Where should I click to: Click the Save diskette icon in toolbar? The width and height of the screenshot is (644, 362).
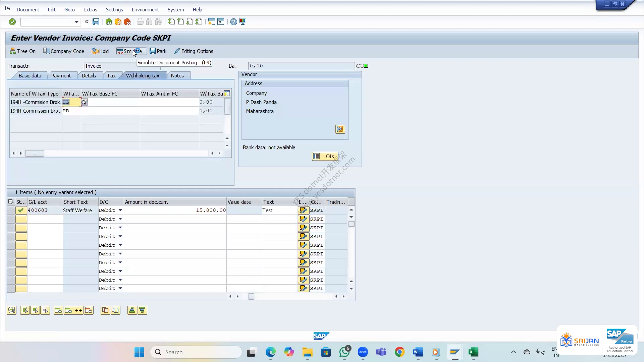pos(96,22)
